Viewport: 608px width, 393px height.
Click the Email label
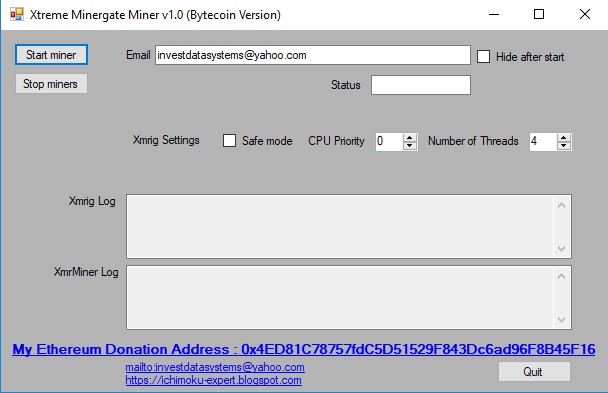coord(138,55)
